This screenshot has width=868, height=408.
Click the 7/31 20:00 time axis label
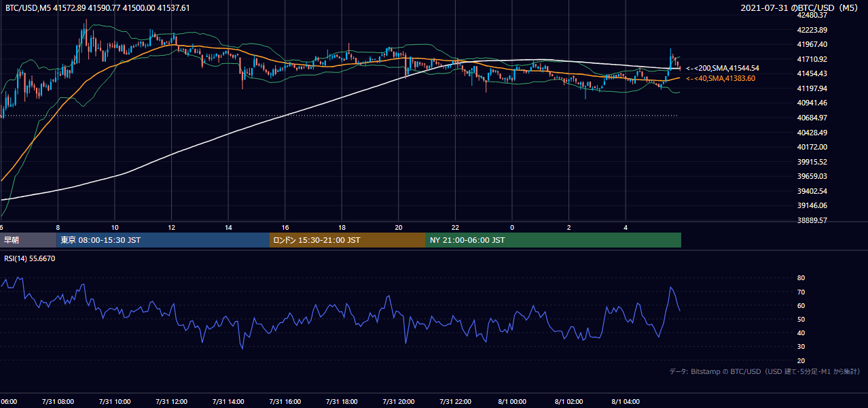pyautogui.click(x=399, y=402)
